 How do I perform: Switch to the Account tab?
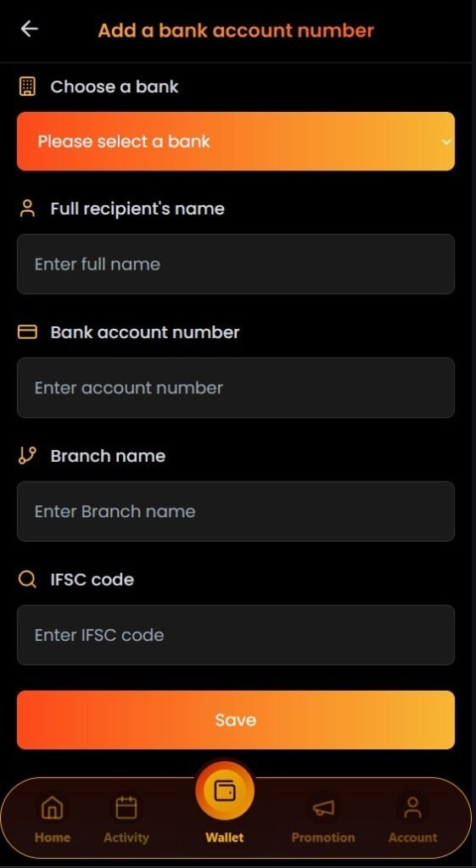(412, 820)
